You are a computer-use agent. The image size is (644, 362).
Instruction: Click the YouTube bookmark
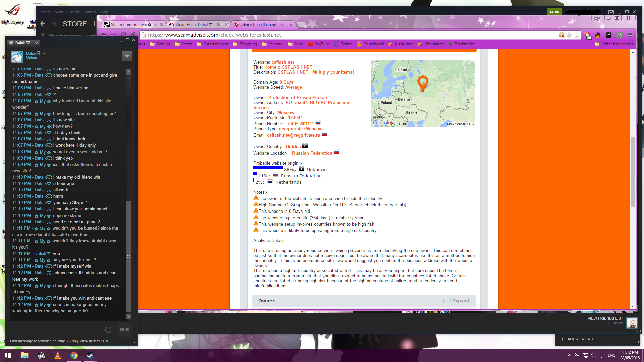319,44
